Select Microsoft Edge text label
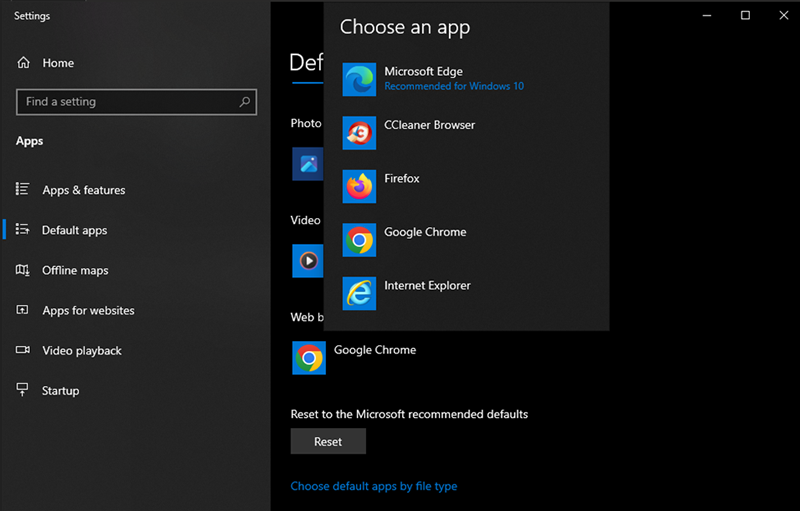Screen dimensions: 800x511 point(423,71)
